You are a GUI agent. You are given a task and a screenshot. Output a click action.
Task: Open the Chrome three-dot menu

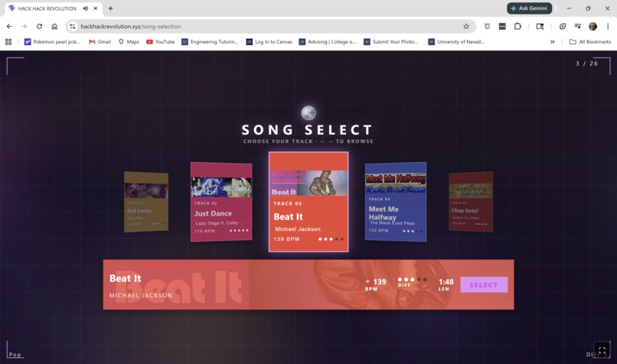tap(608, 26)
